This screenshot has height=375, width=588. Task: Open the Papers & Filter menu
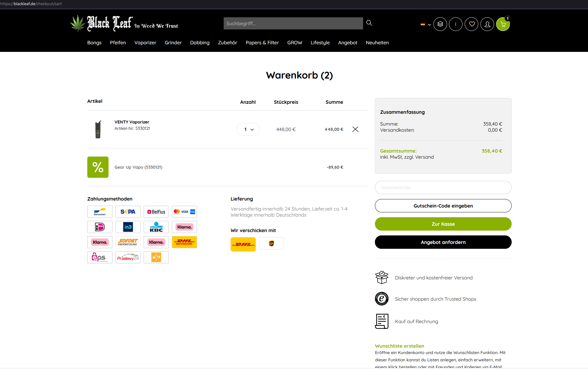point(262,43)
